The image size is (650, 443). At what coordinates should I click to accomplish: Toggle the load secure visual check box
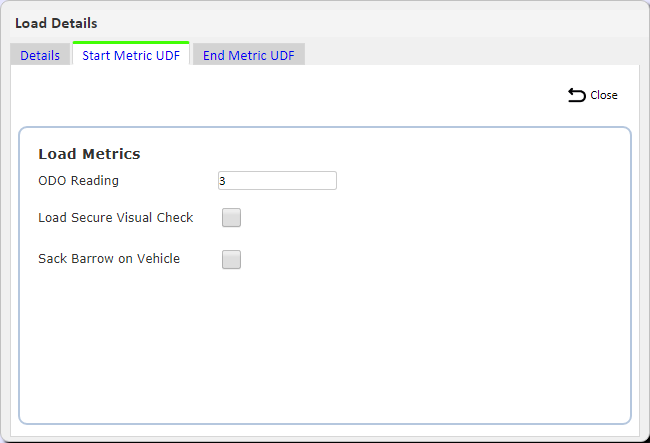click(x=231, y=218)
